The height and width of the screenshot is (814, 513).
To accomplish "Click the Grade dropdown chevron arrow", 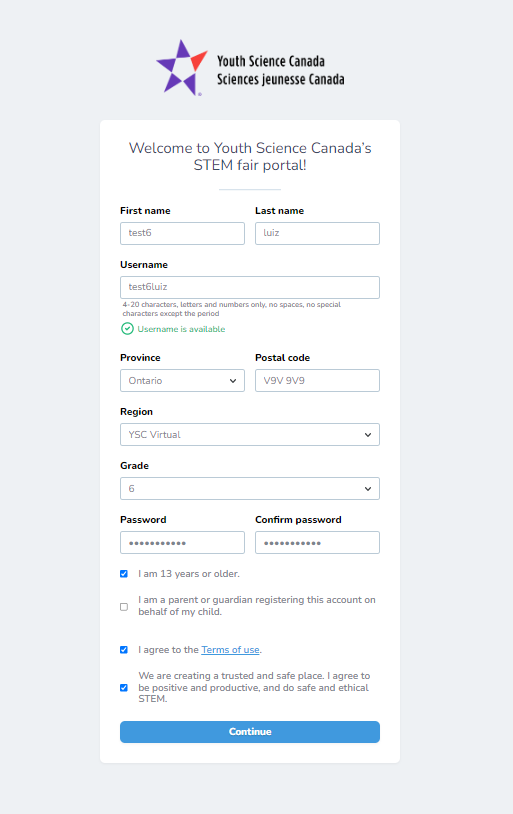I will pyautogui.click(x=368, y=489).
